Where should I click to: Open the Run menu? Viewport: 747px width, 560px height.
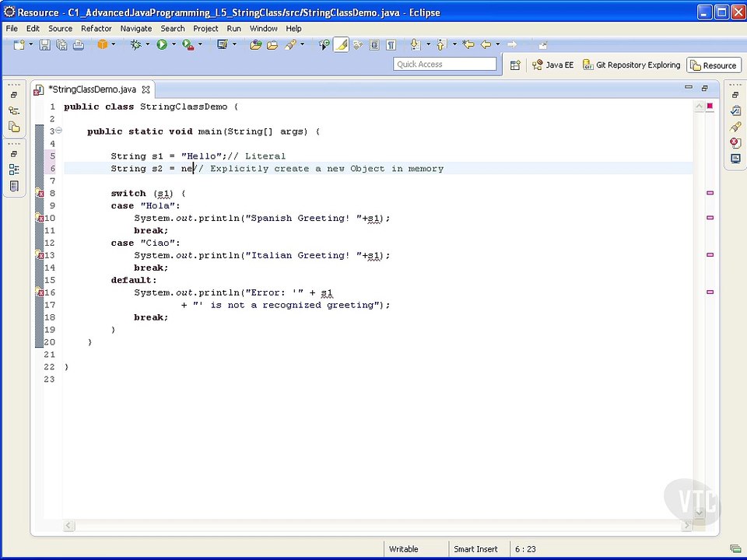click(x=234, y=29)
